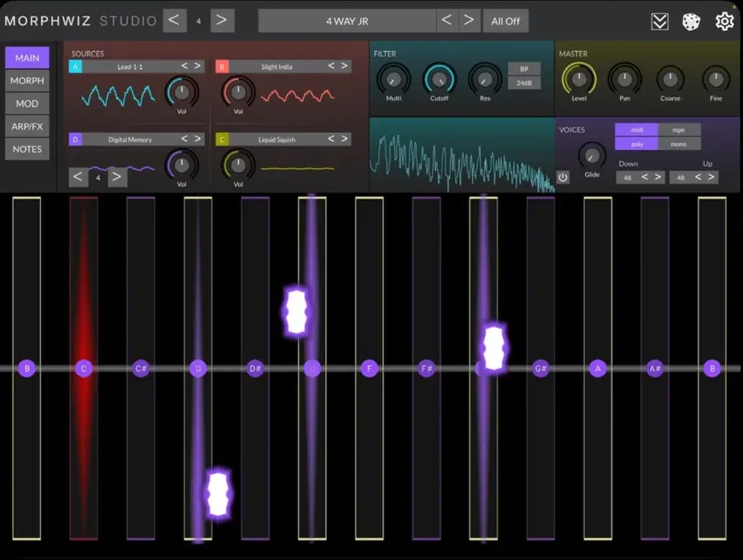Play the F note marker
This screenshot has height=560, width=743.
point(369,369)
